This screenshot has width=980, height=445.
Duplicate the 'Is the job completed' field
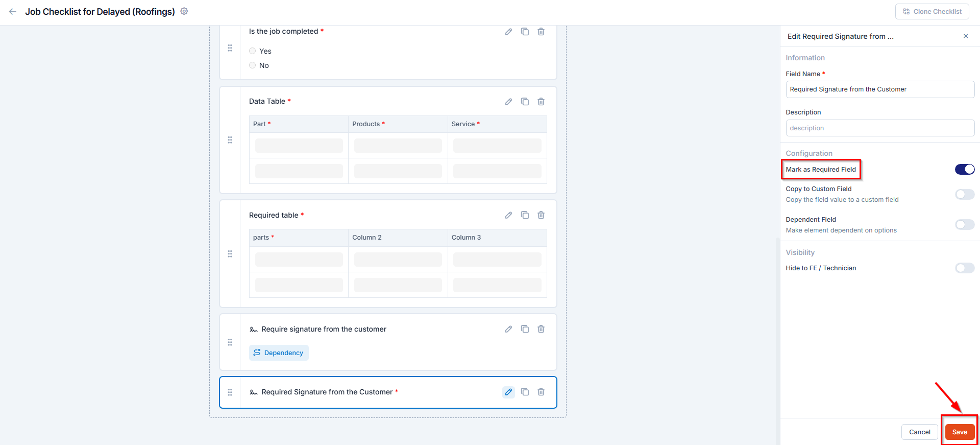(525, 32)
